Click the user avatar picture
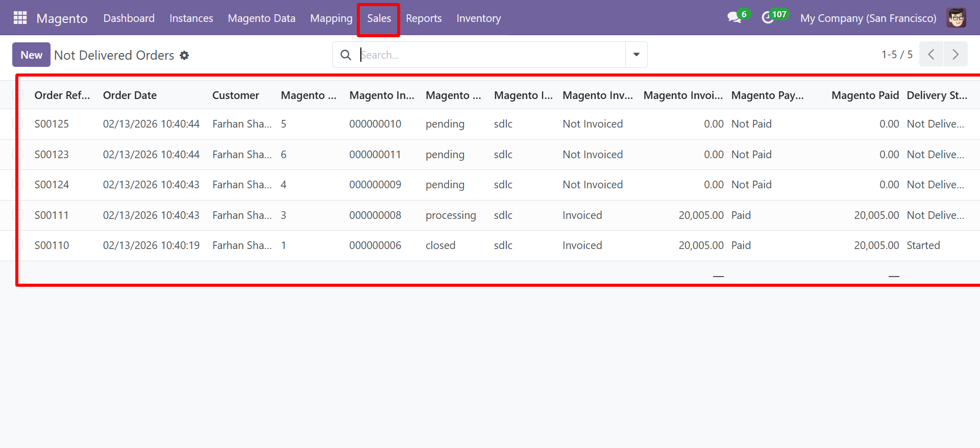 (956, 18)
